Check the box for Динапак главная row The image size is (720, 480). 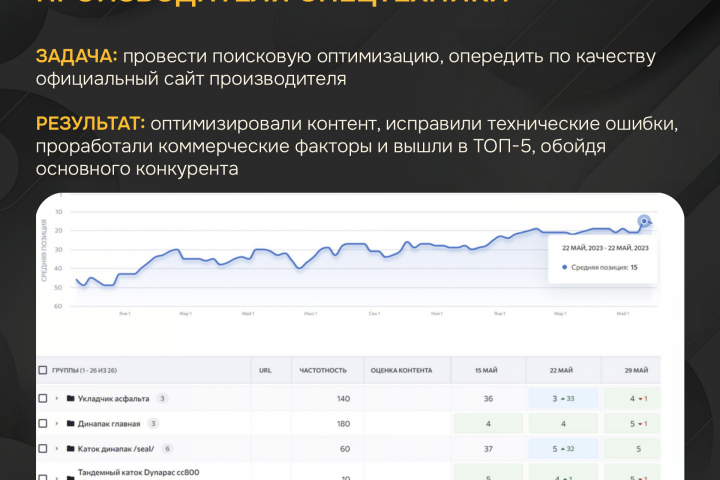(43, 424)
